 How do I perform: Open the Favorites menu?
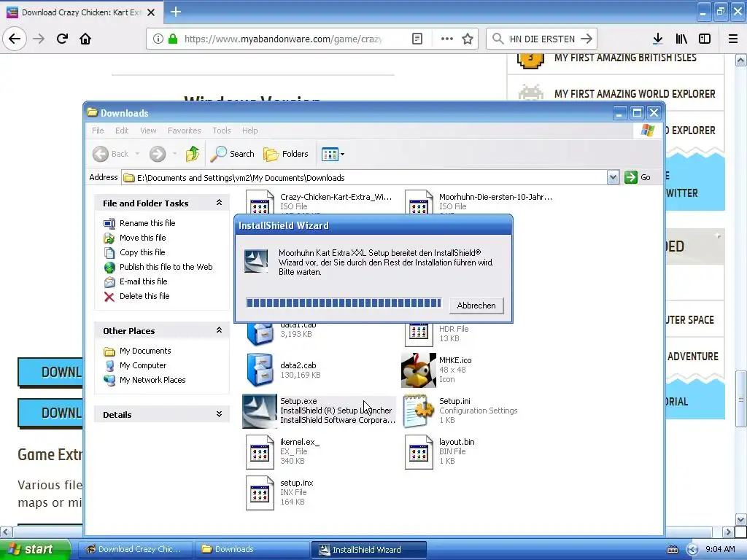pos(184,131)
